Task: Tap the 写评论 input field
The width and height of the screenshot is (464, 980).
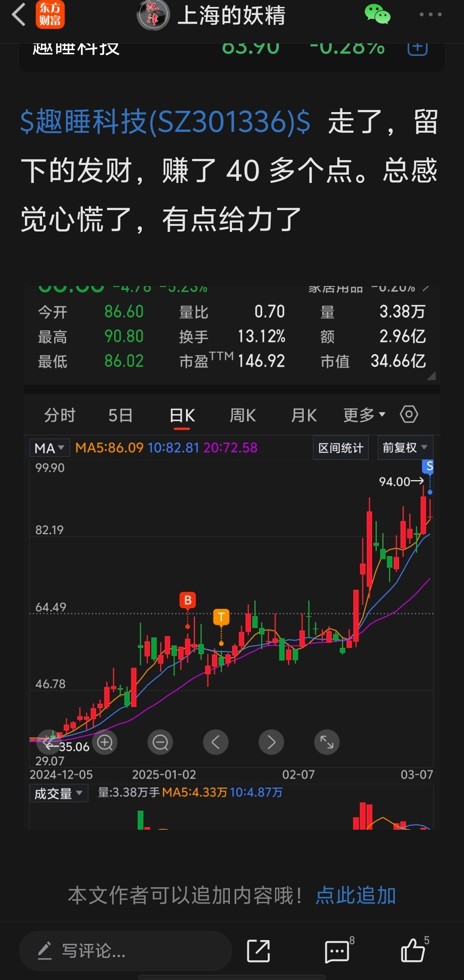Action: click(125, 951)
